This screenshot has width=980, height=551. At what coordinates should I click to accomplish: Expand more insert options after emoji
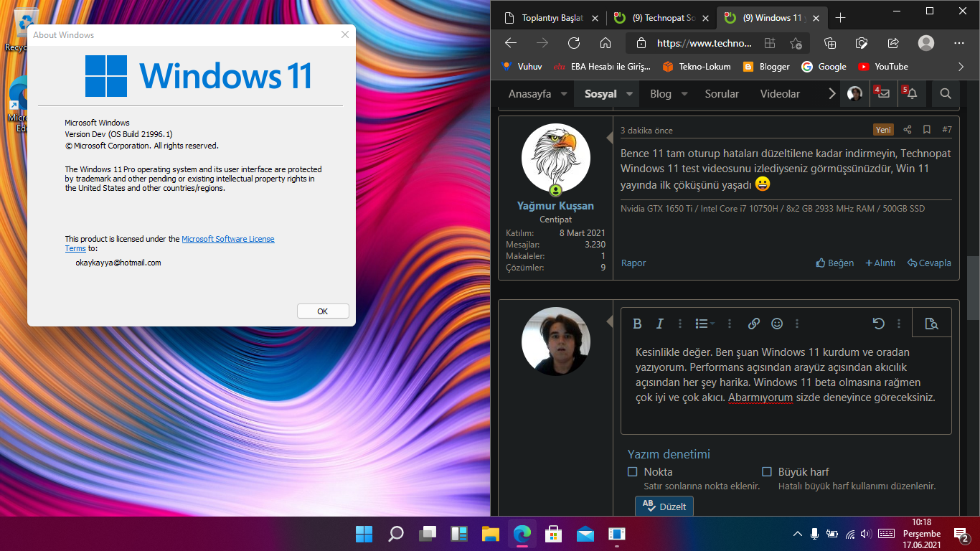[x=797, y=324]
